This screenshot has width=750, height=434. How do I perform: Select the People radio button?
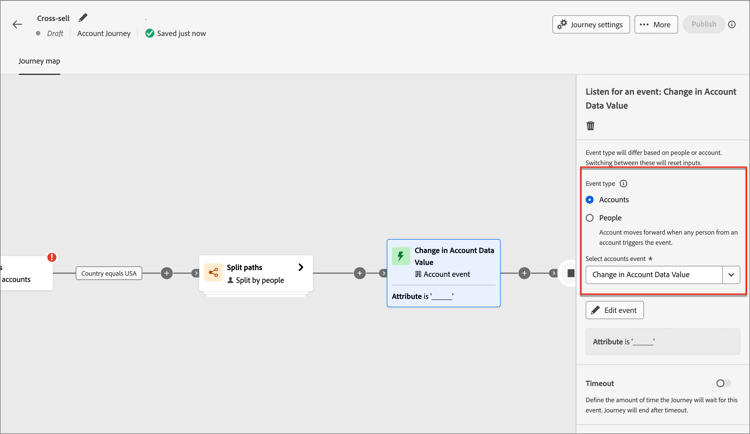(x=590, y=218)
